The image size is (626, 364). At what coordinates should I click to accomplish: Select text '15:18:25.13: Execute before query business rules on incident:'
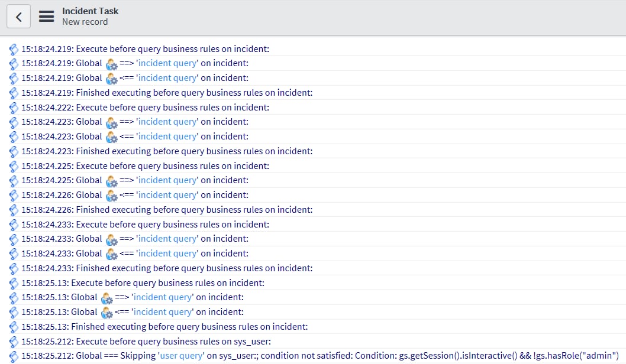[x=143, y=283]
